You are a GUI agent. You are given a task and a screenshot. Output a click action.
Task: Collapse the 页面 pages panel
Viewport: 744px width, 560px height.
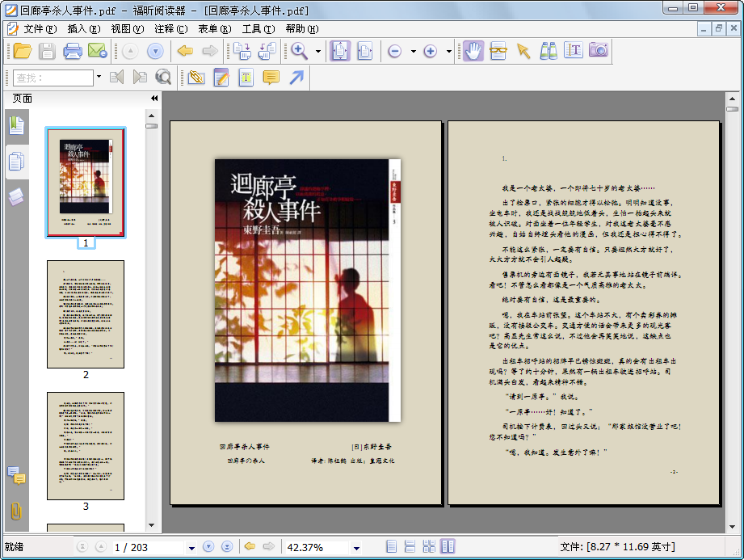[154, 99]
